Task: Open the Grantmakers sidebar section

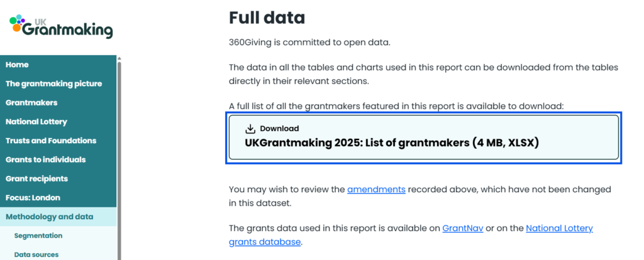Action: (31, 102)
